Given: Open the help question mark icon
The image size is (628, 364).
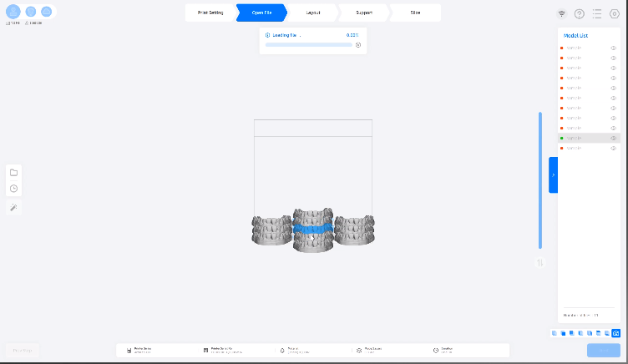Looking at the screenshot, I should [x=580, y=13].
